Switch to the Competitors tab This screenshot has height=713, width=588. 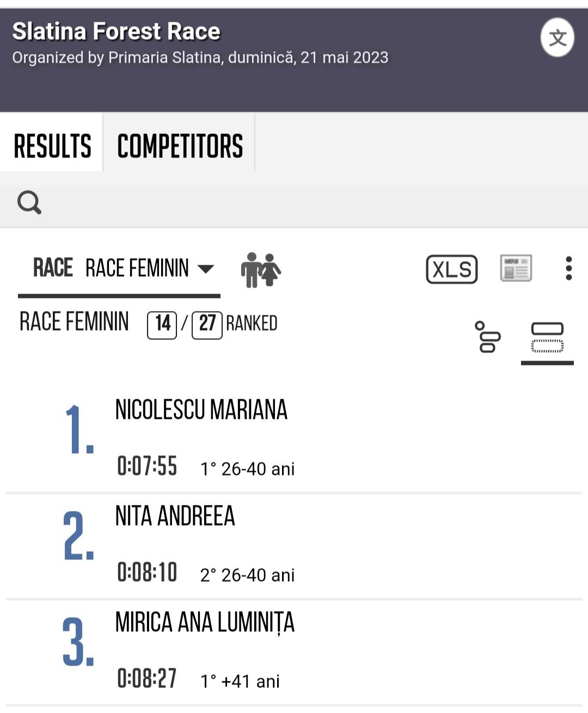point(180,146)
